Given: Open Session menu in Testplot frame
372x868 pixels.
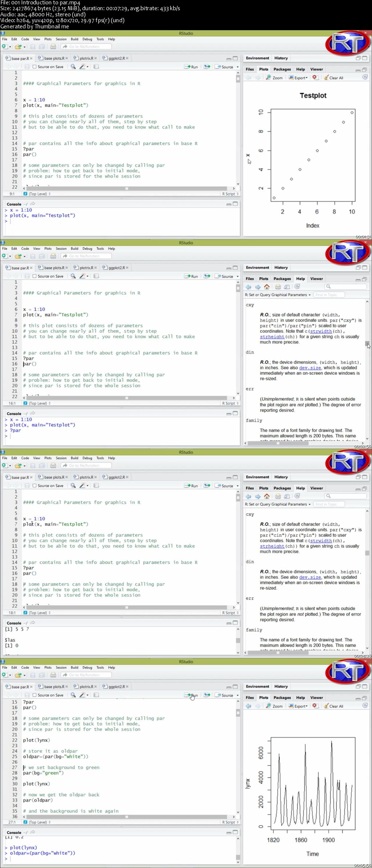Looking at the screenshot, I should point(61,39).
